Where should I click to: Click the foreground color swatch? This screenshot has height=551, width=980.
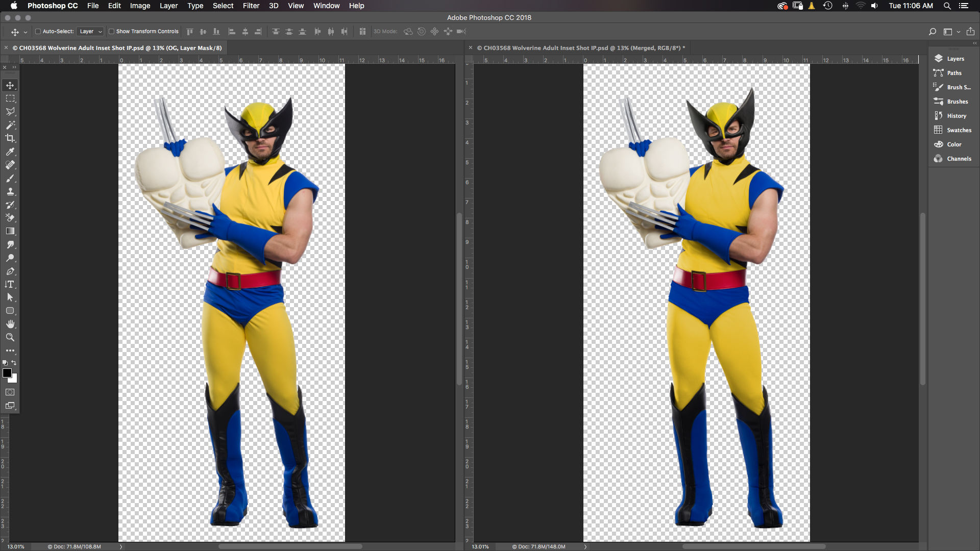(7, 373)
